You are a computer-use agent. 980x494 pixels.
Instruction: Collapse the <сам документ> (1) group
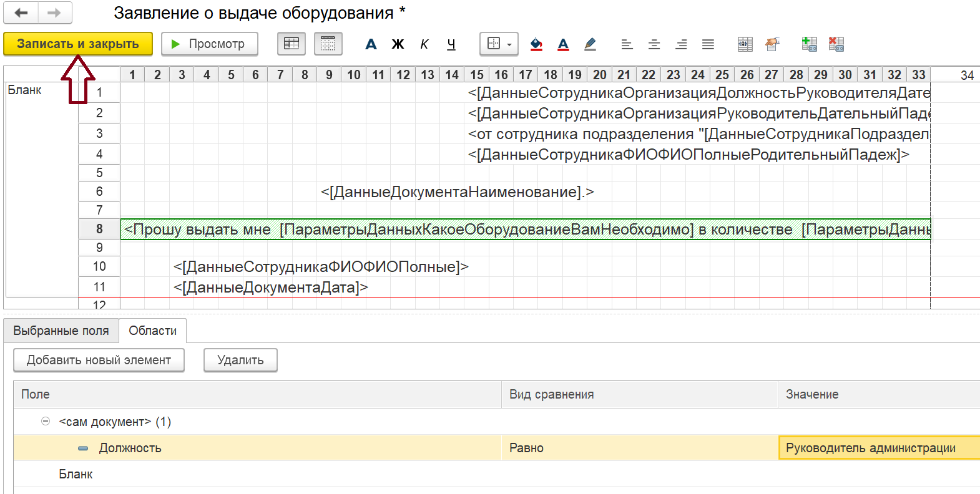tap(46, 422)
